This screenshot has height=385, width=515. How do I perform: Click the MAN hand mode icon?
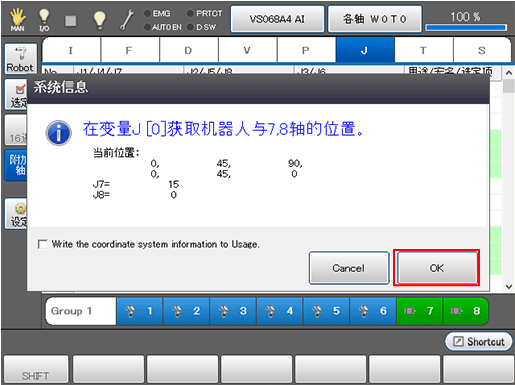tap(17, 20)
